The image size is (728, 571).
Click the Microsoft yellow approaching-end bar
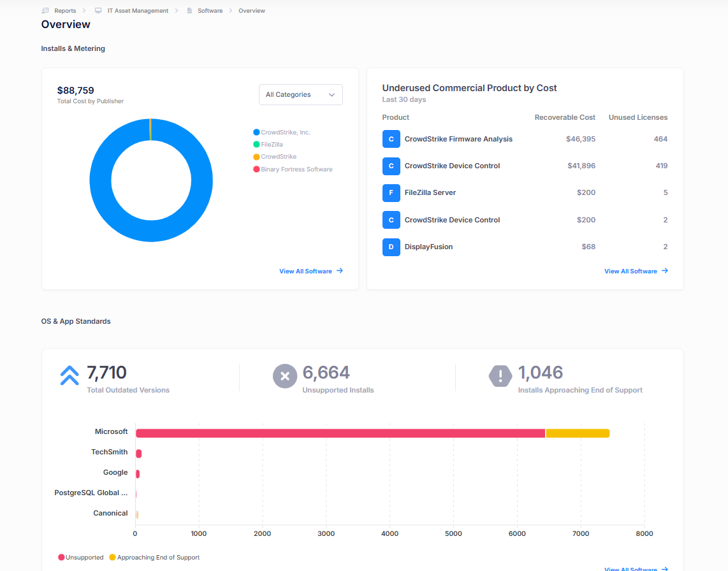pyautogui.click(x=578, y=433)
